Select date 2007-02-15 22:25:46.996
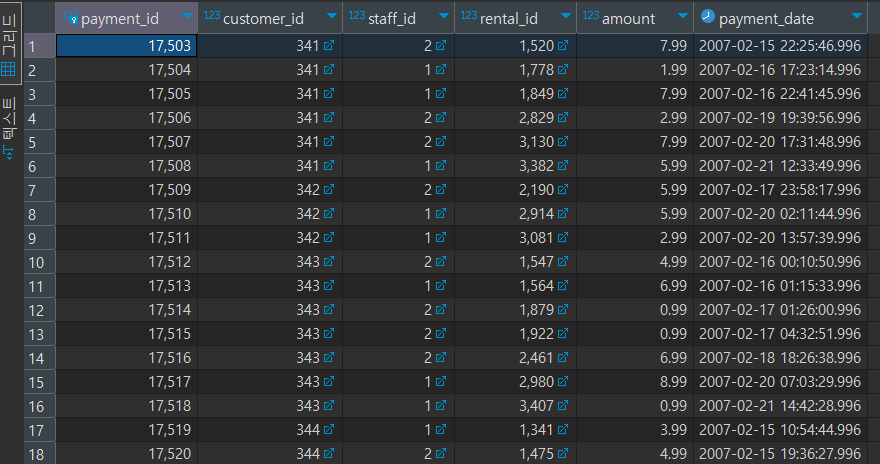The width and height of the screenshot is (880, 464). pyautogui.click(x=780, y=46)
